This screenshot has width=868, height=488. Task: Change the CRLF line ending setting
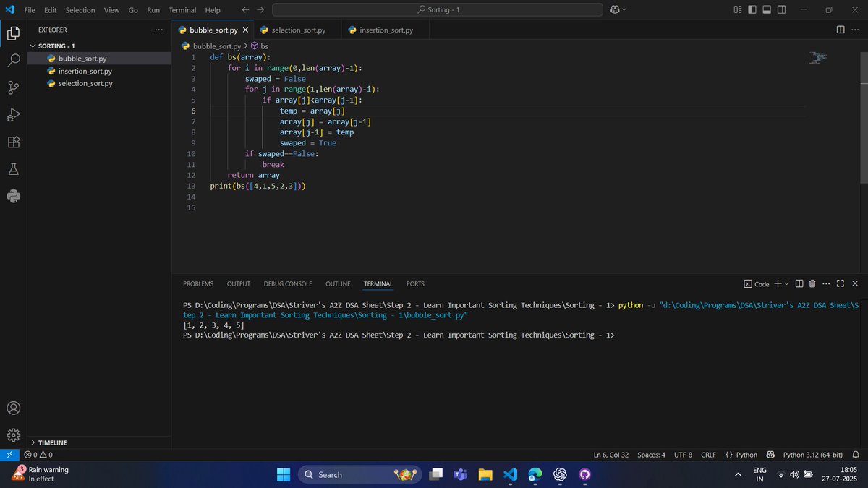click(x=708, y=455)
